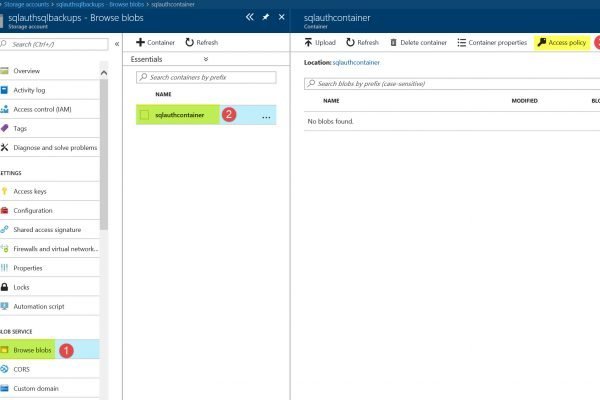
Task: Open Shared access signature
Action: point(48,229)
